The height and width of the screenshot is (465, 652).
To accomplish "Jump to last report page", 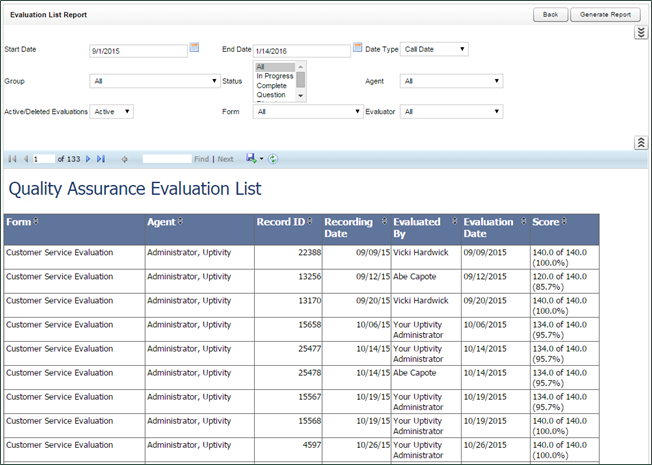I will [101, 159].
